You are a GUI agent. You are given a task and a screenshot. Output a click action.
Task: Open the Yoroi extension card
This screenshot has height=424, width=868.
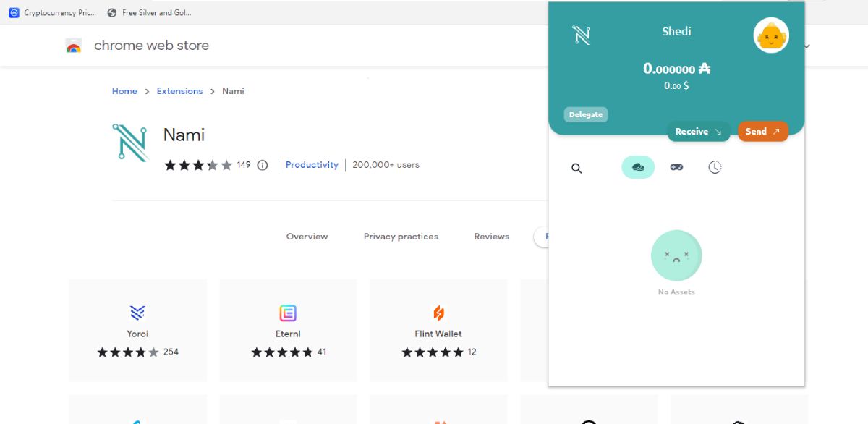coord(138,330)
